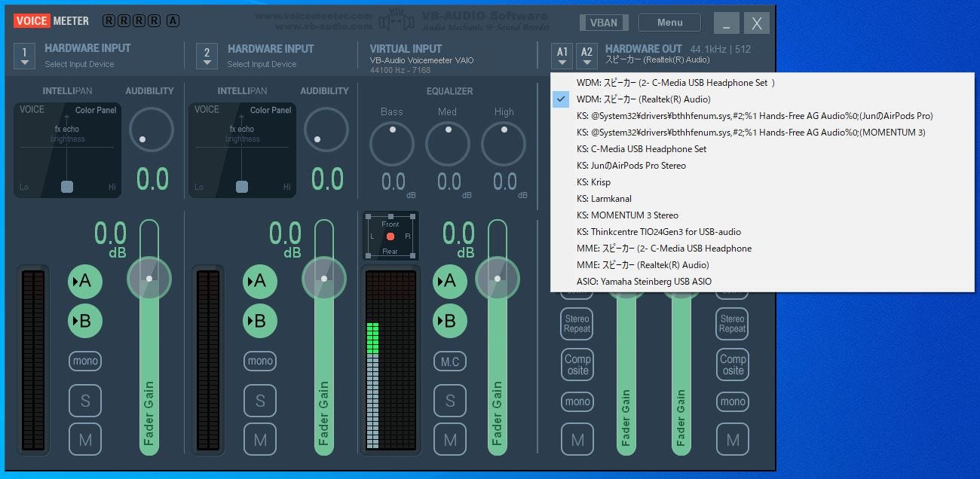This screenshot has height=479, width=980.
Task: Minimize the Voicemeeter window
Action: (x=727, y=23)
